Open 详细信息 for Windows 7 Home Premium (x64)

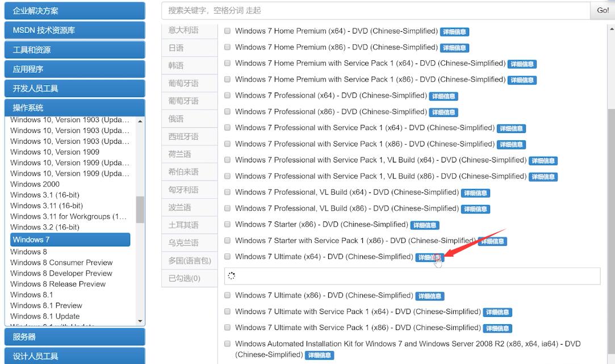(x=454, y=32)
